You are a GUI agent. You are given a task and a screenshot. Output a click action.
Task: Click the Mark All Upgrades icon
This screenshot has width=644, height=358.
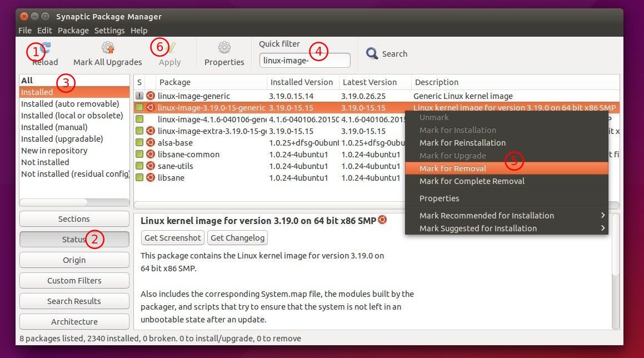click(x=108, y=48)
